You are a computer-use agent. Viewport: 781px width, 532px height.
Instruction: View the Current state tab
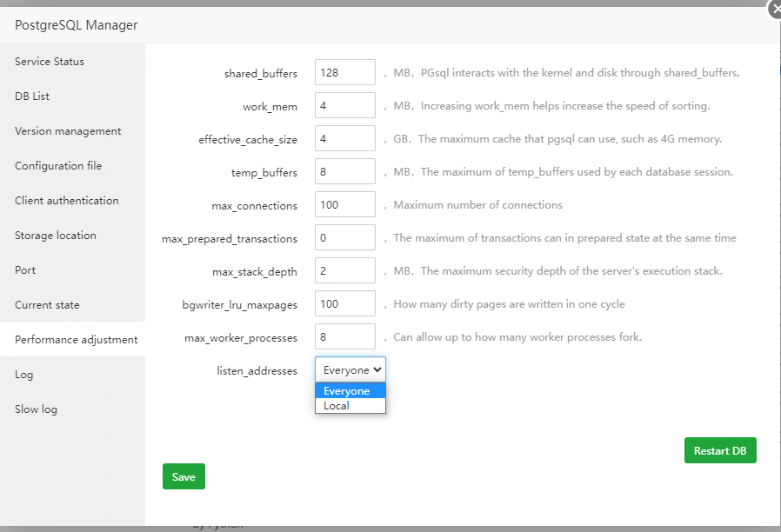tap(47, 305)
